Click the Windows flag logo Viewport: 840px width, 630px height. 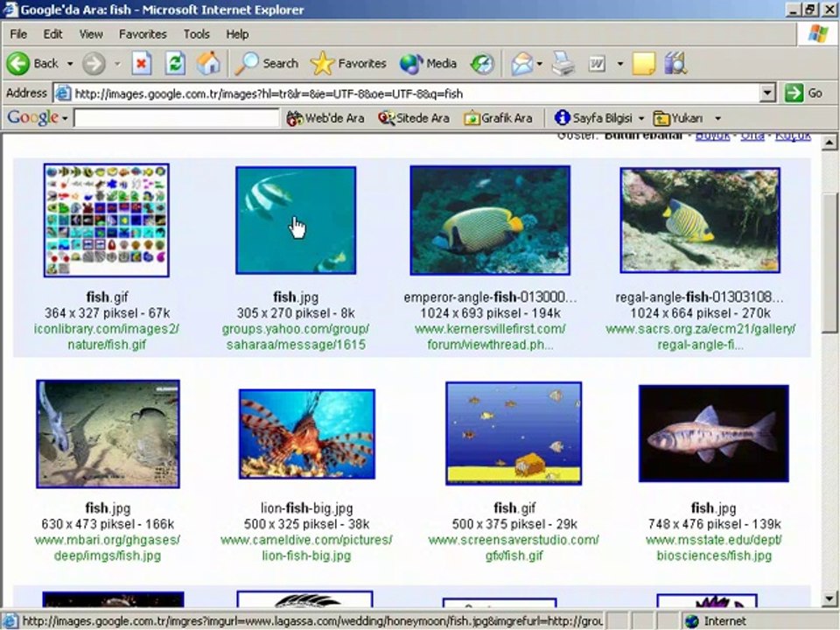pyautogui.click(x=817, y=34)
